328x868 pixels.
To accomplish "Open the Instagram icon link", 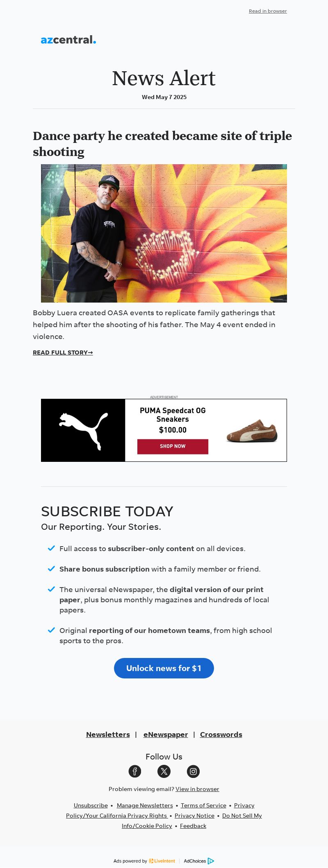I will point(193,771).
